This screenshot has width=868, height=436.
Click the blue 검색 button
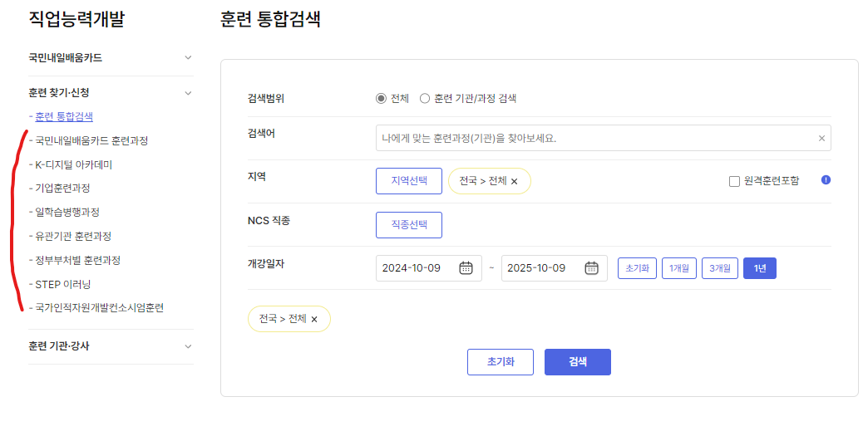click(577, 362)
